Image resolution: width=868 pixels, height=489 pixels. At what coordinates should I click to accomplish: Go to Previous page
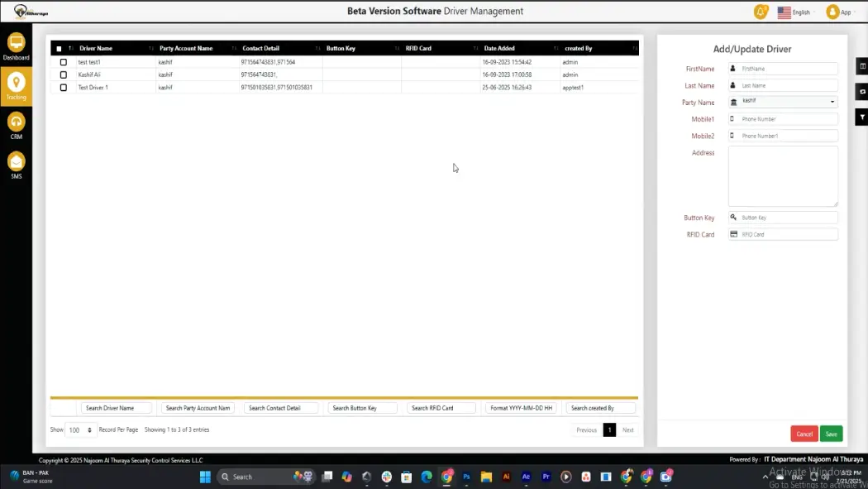[x=586, y=430]
